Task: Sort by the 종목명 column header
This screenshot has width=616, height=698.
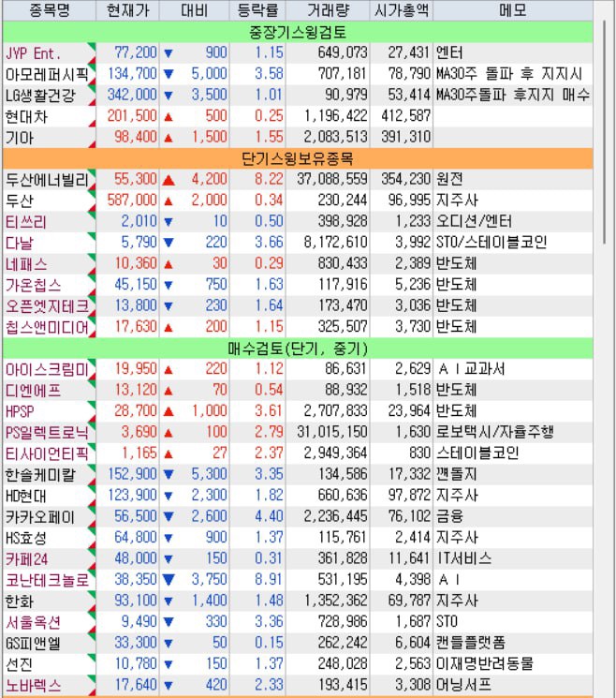Action: click(50, 9)
